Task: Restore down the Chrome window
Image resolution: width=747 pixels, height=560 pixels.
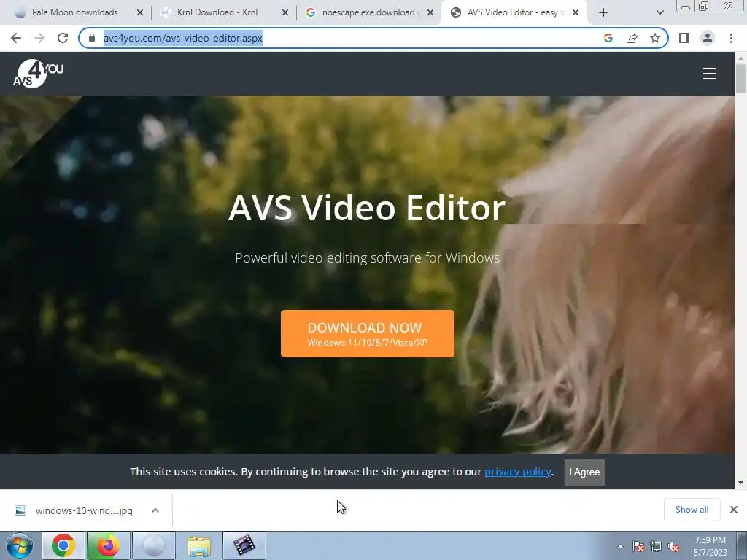Action: pyautogui.click(x=703, y=6)
